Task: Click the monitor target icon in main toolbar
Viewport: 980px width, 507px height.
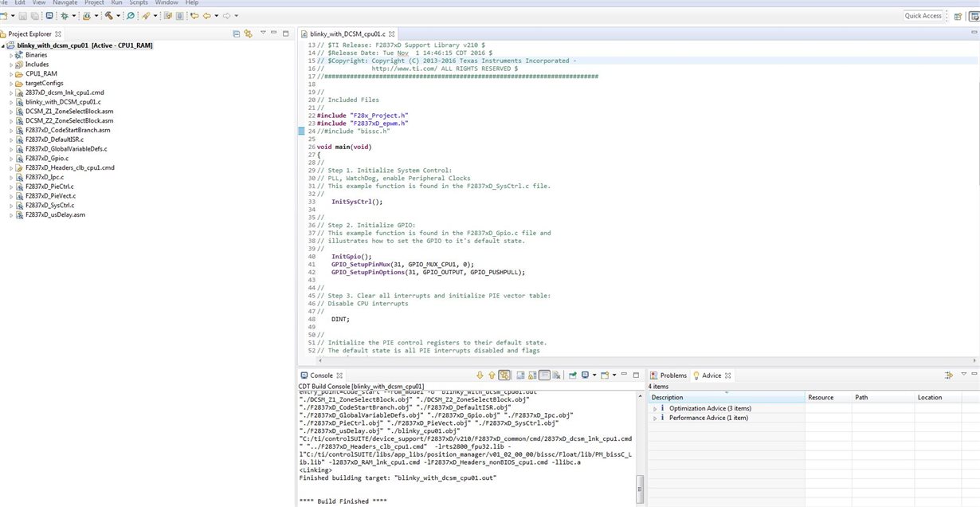Action: tap(49, 16)
